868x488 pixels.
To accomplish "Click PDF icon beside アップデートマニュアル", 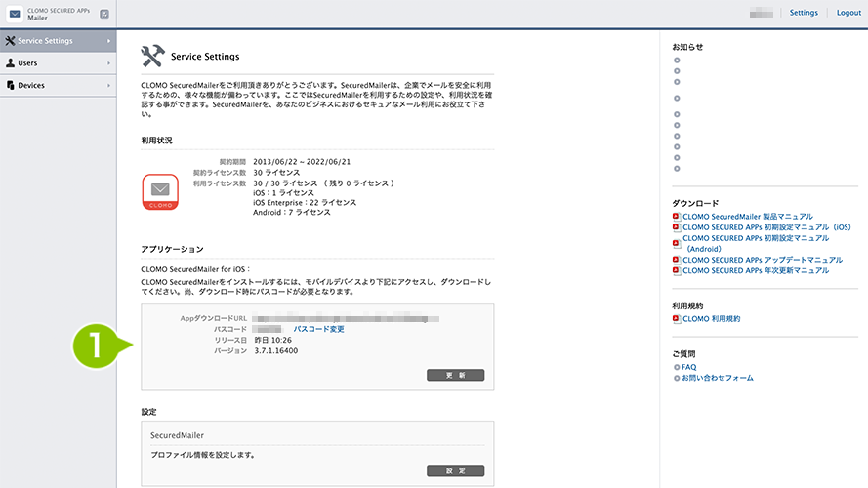I will 676,260.
